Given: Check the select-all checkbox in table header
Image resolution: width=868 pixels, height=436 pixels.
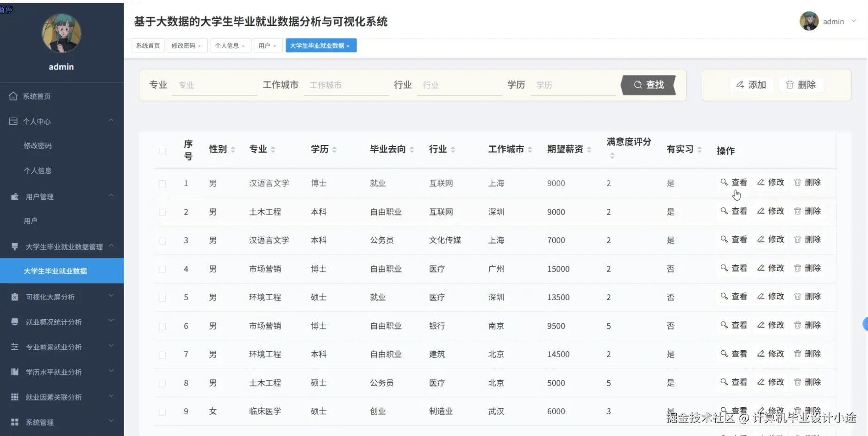Looking at the screenshot, I should coord(162,151).
